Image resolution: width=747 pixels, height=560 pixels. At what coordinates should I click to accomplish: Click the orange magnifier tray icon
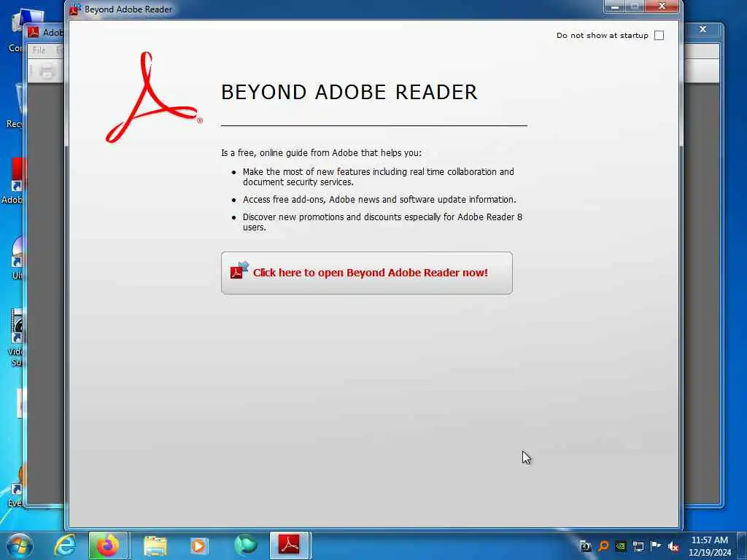[x=603, y=547]
